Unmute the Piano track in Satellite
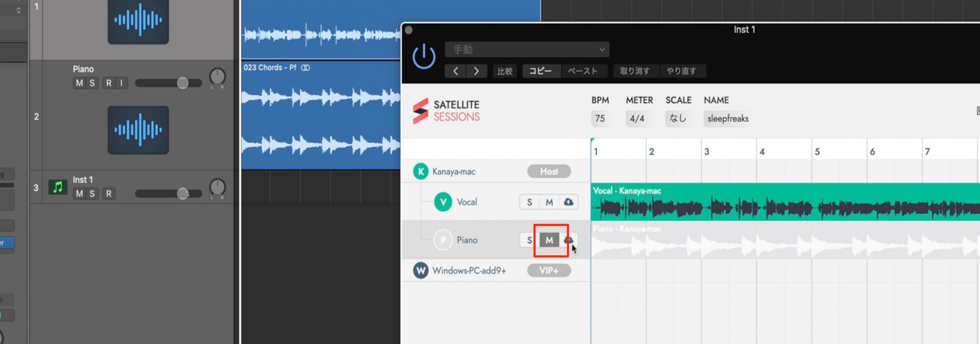This screenshot has height=344, width=980. pos(549,240)
